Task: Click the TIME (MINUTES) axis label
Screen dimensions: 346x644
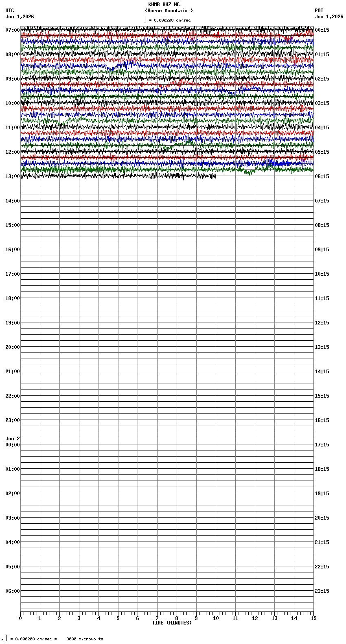Action: [x=172, y=623]
